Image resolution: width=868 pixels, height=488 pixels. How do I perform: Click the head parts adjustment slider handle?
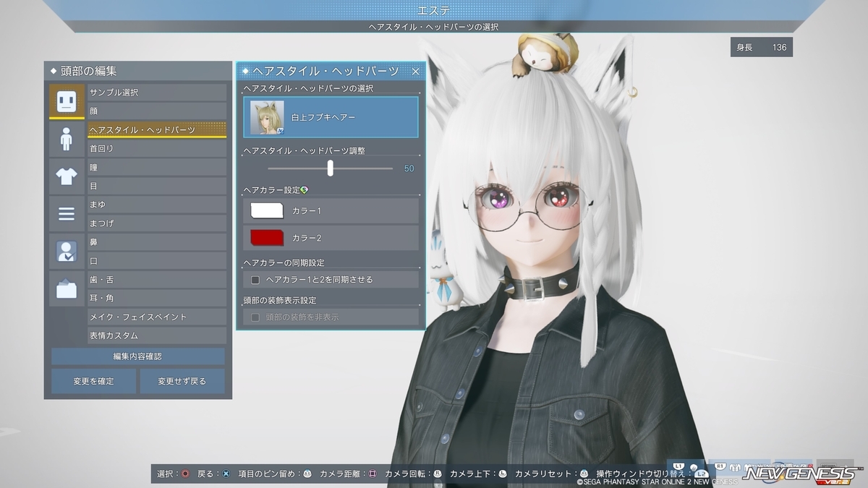(331, 168)
